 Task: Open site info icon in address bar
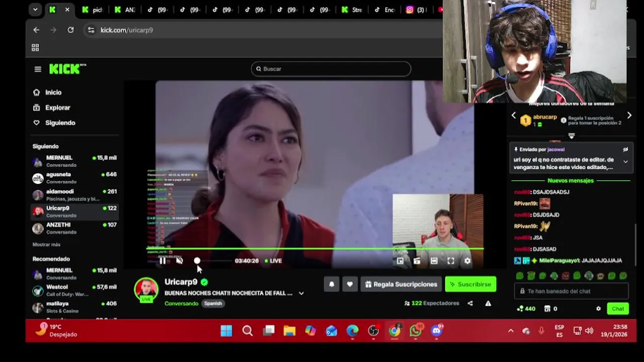pyautogui.click(x=91, y=30)
